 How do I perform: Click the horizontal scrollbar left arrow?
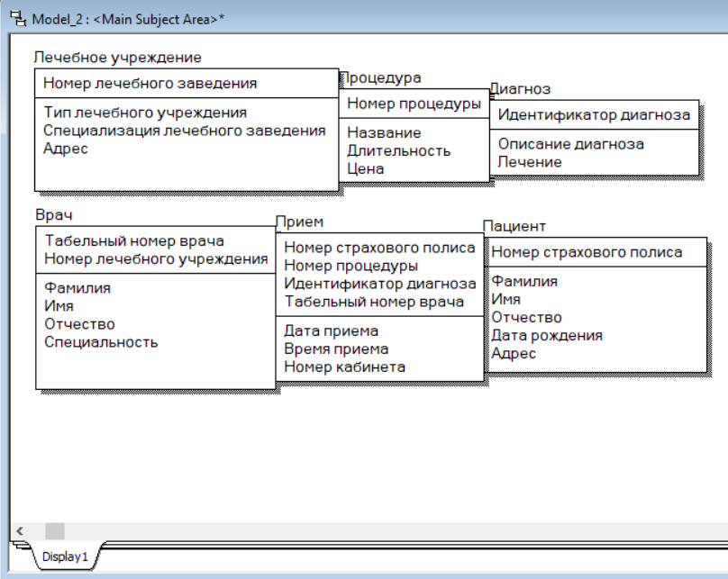click(x=20, y=530)
